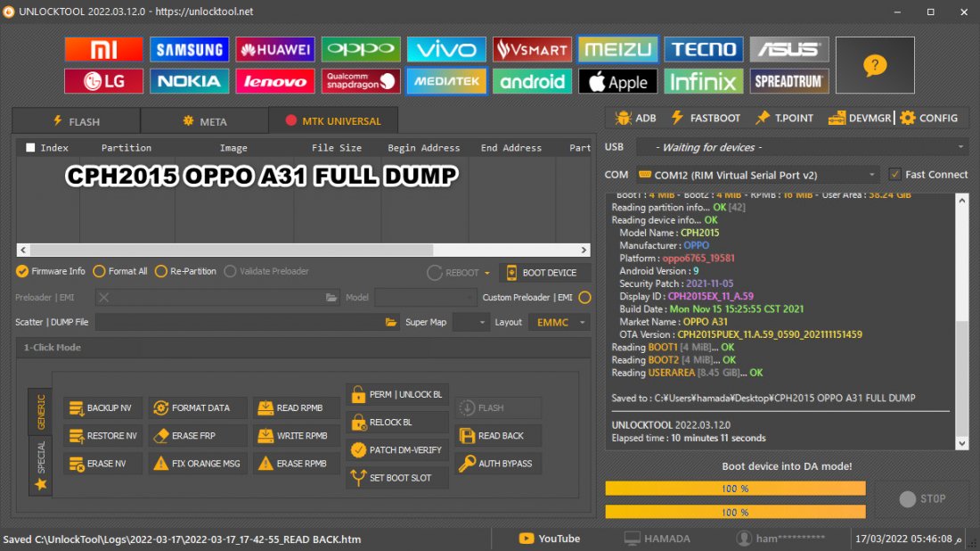Select the OPPO brand logo
Image resolution: width=980 pixels, height=551 pixels.
pyautogui.click(x=361, y=49)
